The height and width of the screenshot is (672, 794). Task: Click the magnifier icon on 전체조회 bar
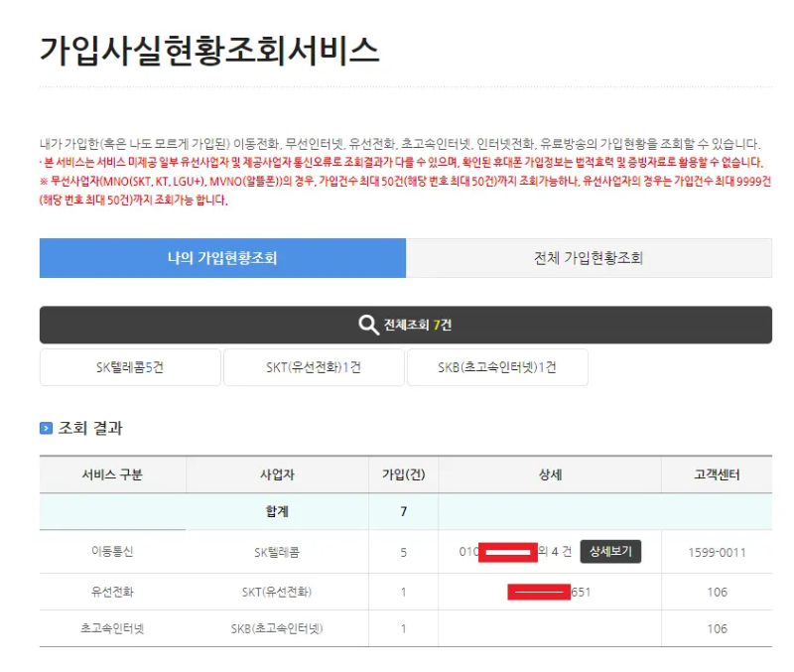367,323
